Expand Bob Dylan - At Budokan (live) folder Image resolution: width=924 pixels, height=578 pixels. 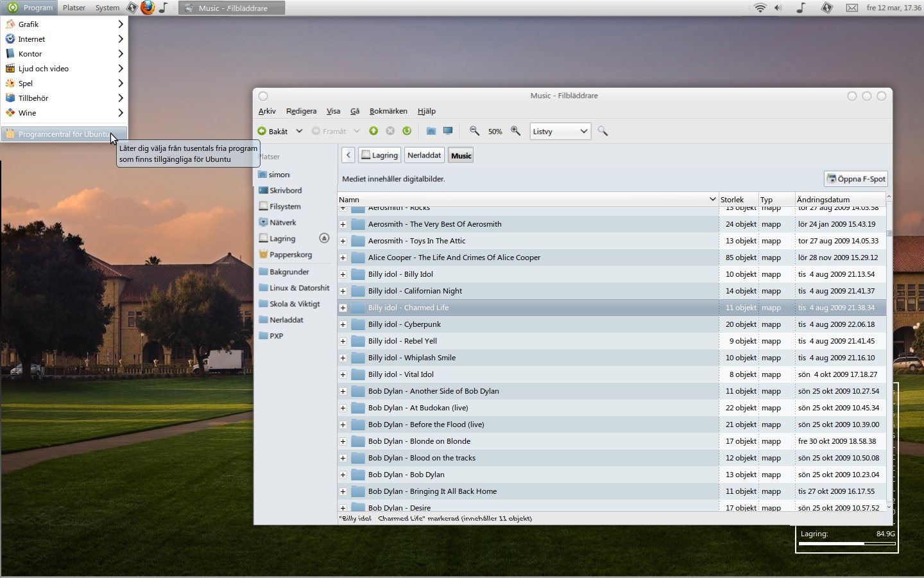click(343, 408)
